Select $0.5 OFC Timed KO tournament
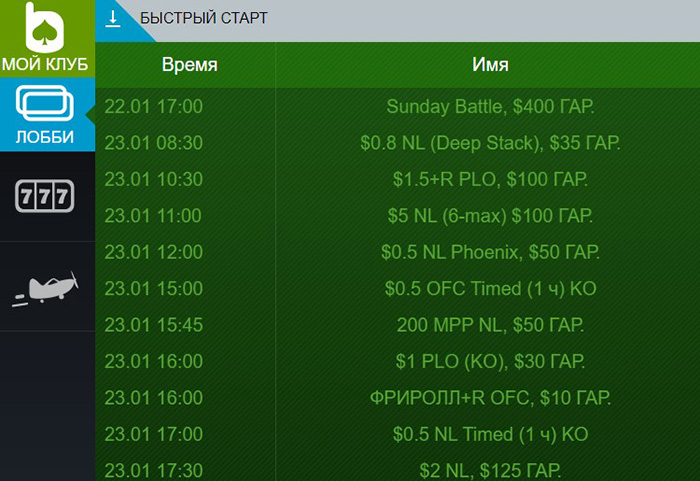 point(490,289)
